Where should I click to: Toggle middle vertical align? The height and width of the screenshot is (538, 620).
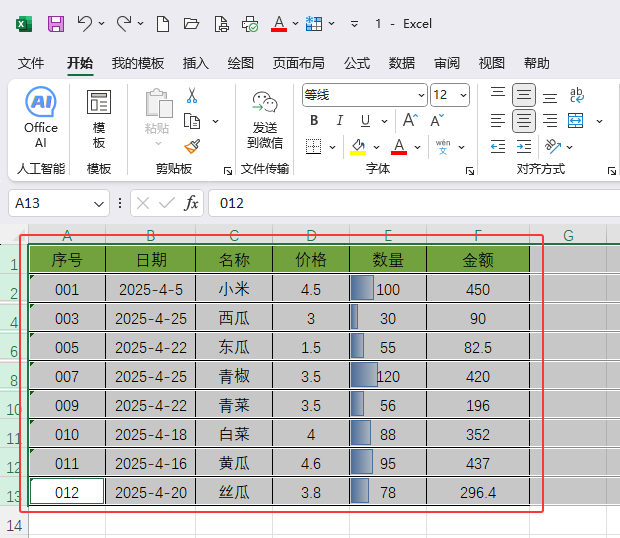[524, 95]
